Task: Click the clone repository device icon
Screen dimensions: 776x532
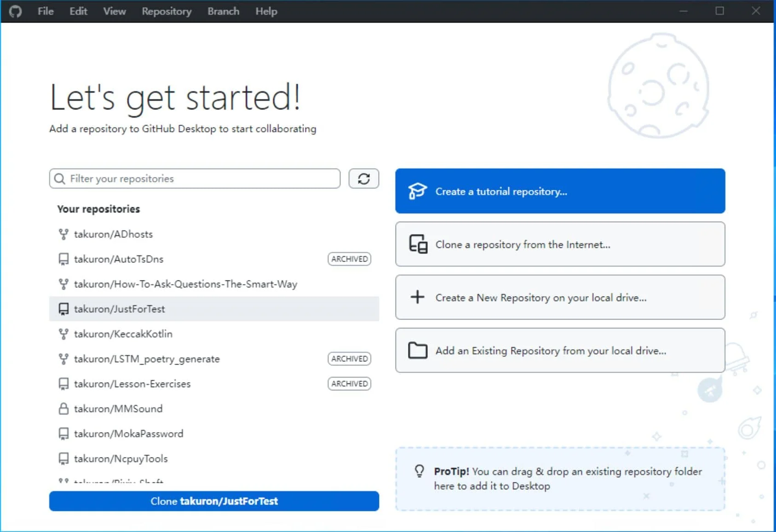Action: tap(418, 244)
